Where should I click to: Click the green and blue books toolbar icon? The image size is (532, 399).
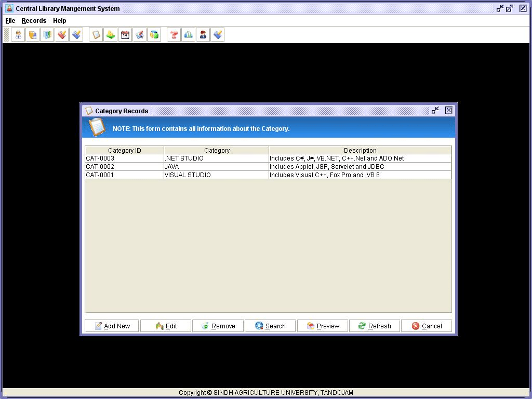(x=47, y=35)
